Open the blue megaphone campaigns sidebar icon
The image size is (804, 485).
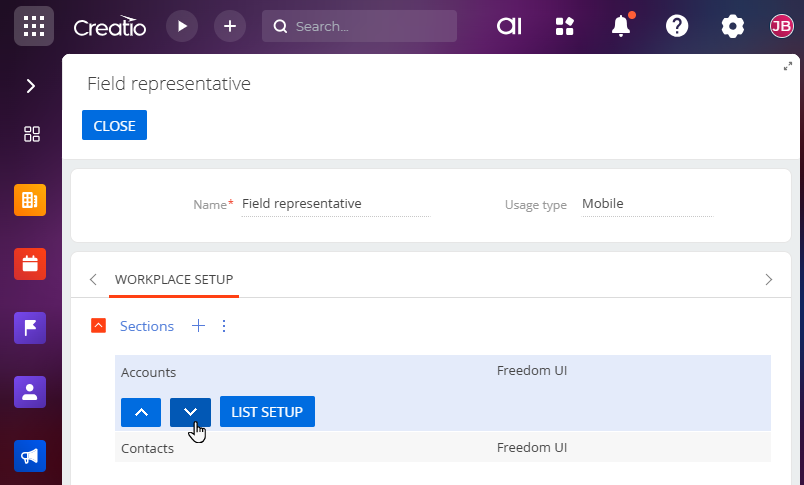(x=30, y=456)
